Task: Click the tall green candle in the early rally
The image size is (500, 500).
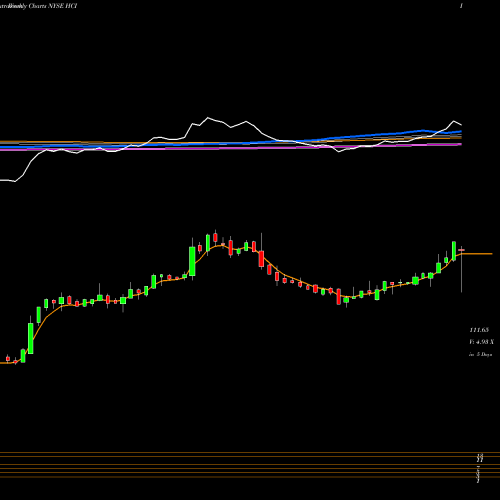Action: (31, 338)
